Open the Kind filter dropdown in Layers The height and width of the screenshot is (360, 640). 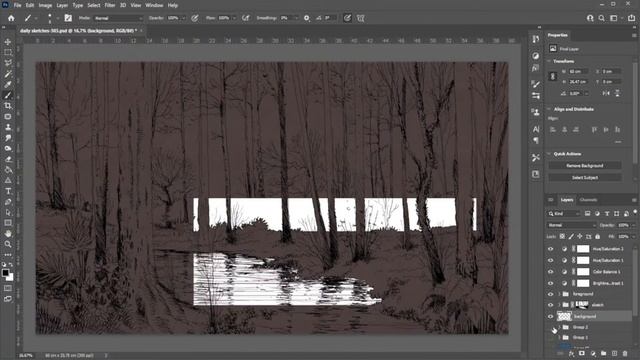pos(564,213)
